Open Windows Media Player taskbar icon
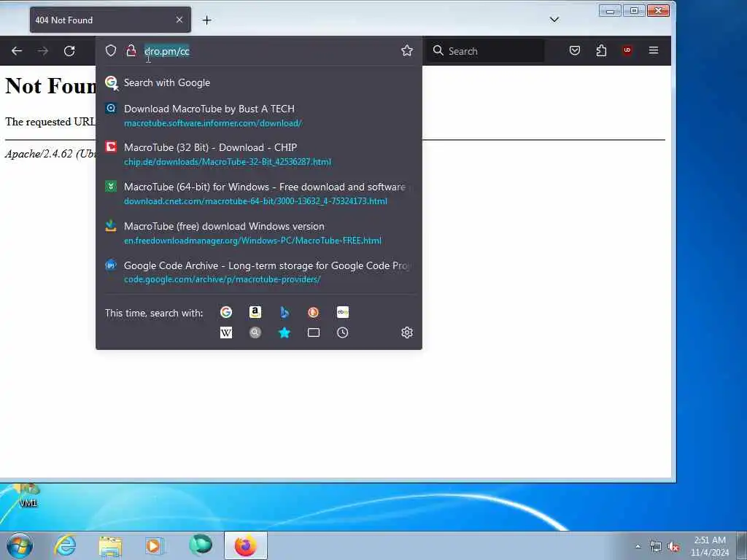This screenshot has height=560, width=747. point(155,545)
